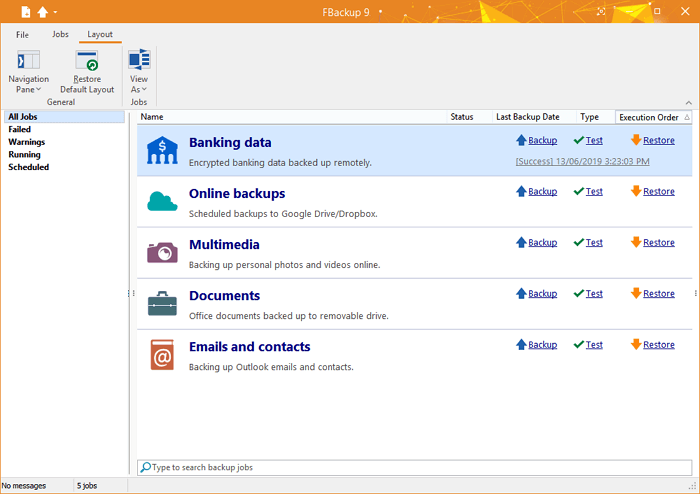Expand the View As dropdown
The image size is (700, 494).
pos(139,85)
